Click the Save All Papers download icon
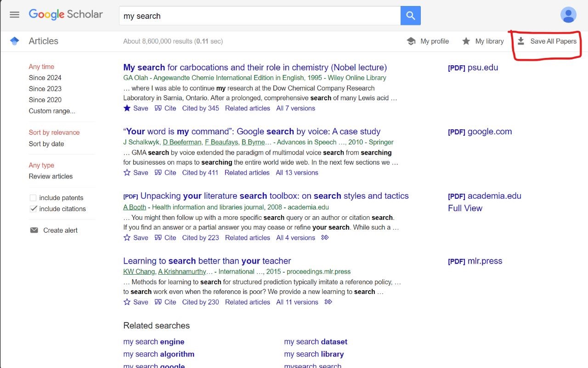 click(x=521, y=41)
